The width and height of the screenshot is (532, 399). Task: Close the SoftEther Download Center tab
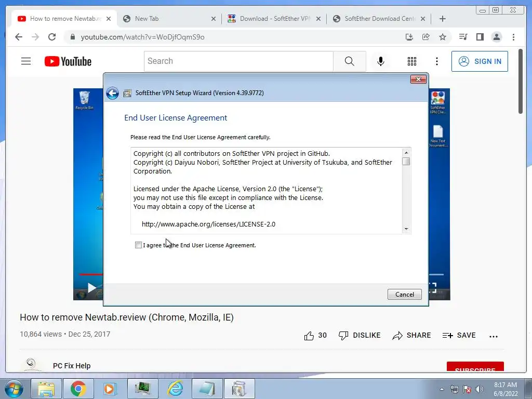(423, 19)
